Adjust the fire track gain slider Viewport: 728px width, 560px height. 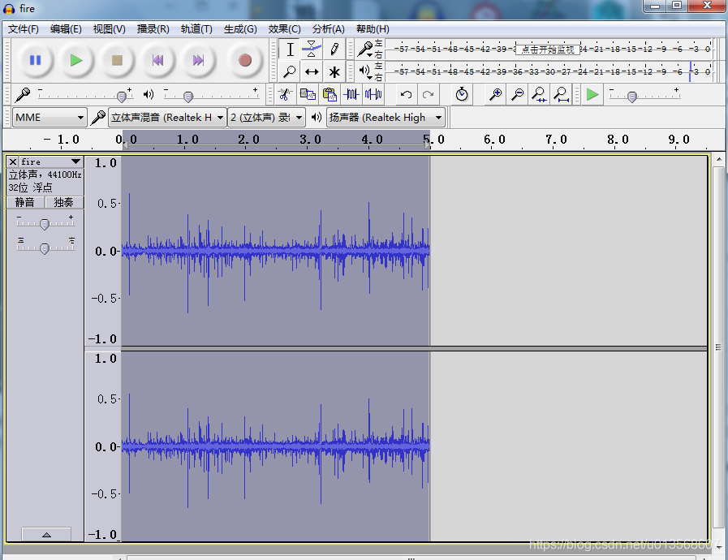click(45, 224)
